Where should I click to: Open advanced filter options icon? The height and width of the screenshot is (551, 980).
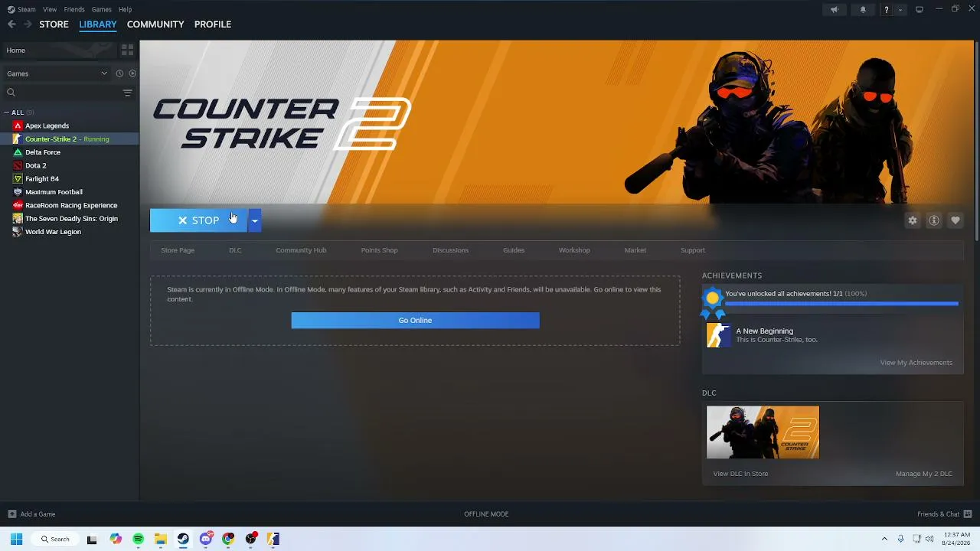(x=128, y=93)
